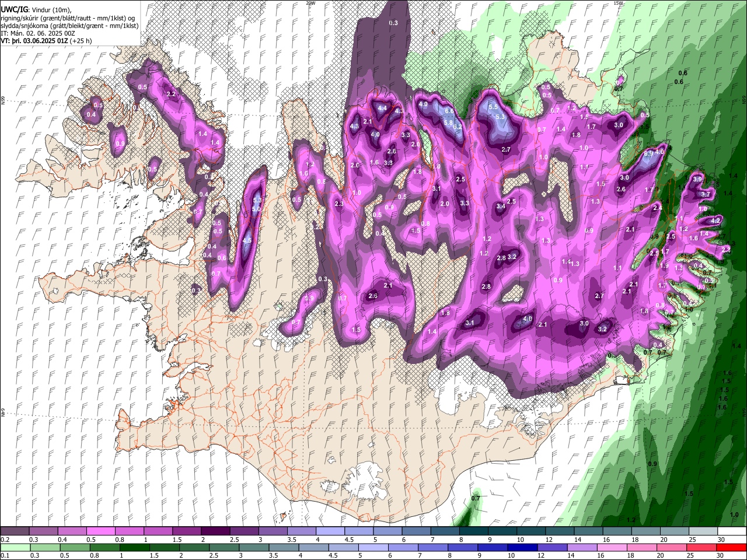
Task: Click the '(+25 h)' forecast offset
Action: [81, 41]
